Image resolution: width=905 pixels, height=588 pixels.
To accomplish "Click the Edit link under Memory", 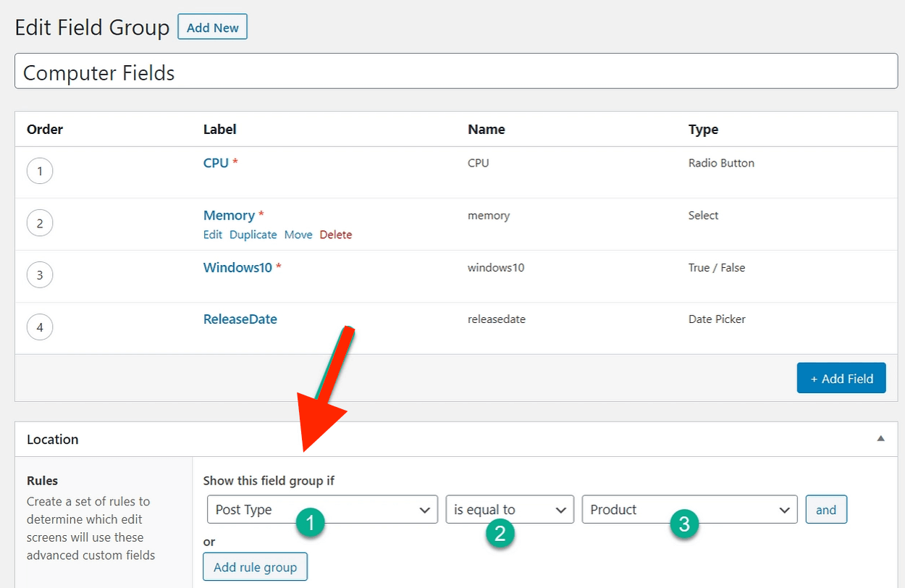I will tap(213, 235).
